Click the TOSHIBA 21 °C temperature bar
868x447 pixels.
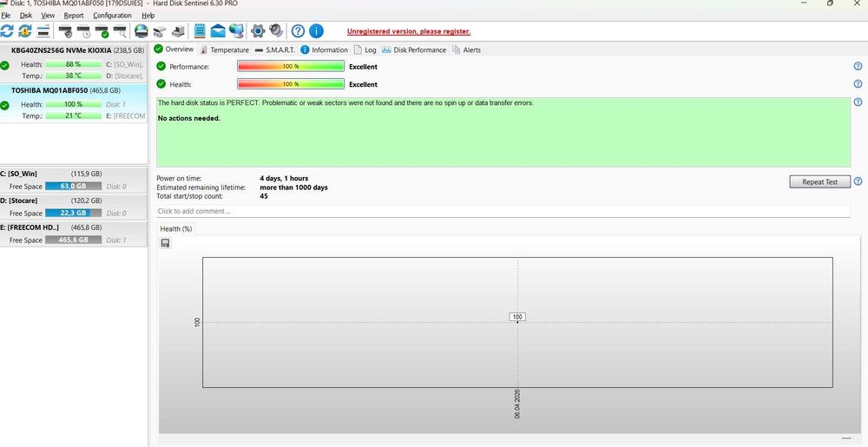pyautogui.click(x=73, y=115)
